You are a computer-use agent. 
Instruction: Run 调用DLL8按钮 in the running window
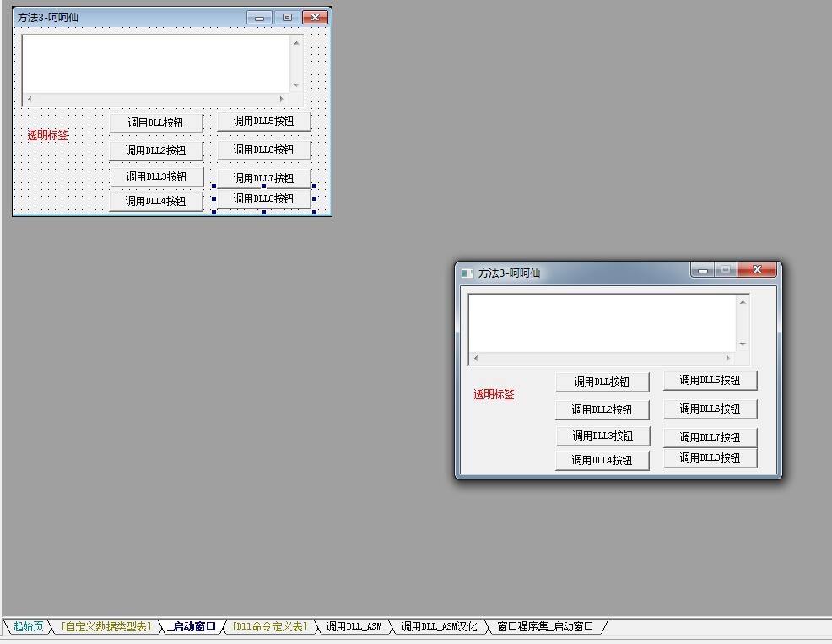pyautogui.click(x=710, y=457)
